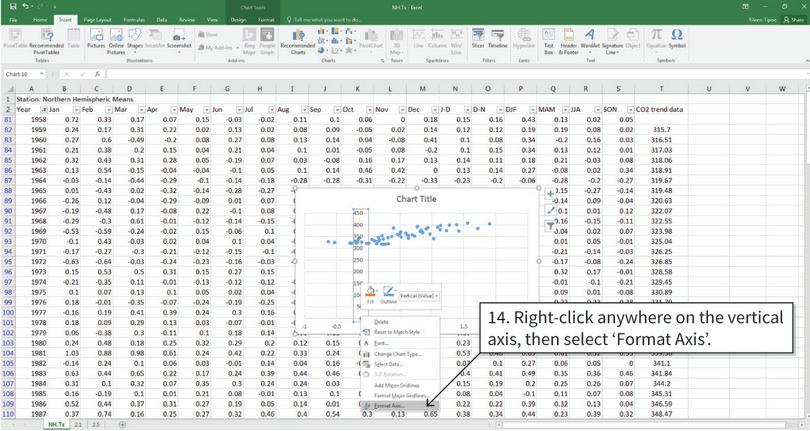Click the CO2 trend data header cell
The width and height of the screenshot is (810, 431).
(660, 110)
